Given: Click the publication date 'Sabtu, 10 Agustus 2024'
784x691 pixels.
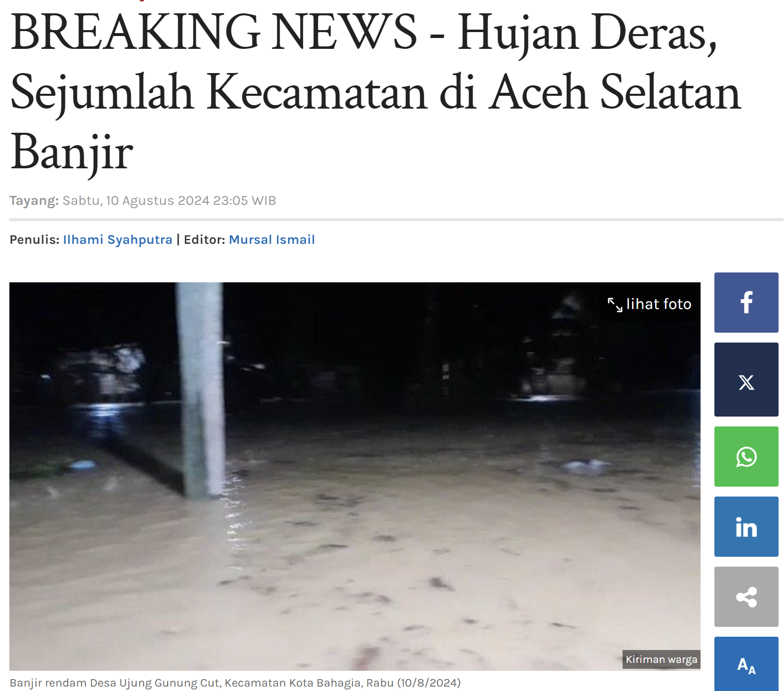Looking at the screenshot, I should [x=136, y=200].
